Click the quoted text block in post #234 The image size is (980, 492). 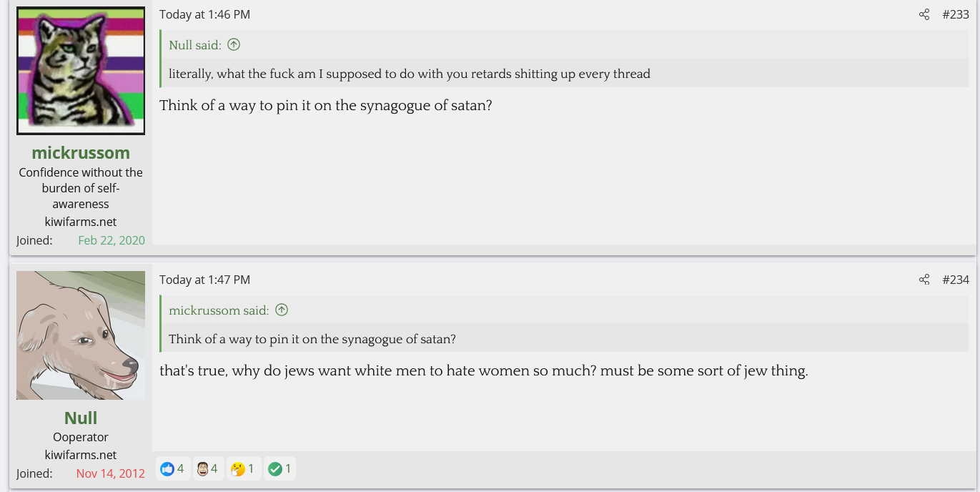click(312, 339)
